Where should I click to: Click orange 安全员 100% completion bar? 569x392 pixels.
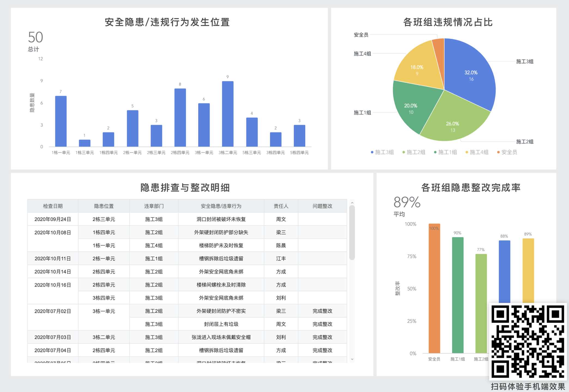pyautogui.click(x=434, y=289)
